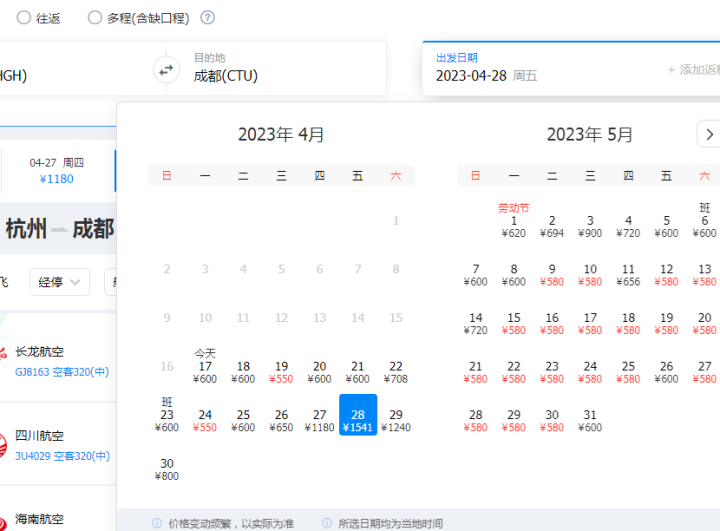
Task: Go to next month in calendar
Action: [x=706, y=134]
